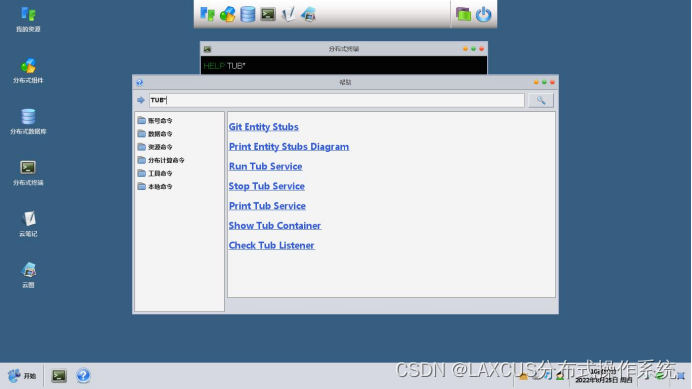The image size is (692, 389).
Task: Click the blue power icon in dock
Action: coord(483,14)
